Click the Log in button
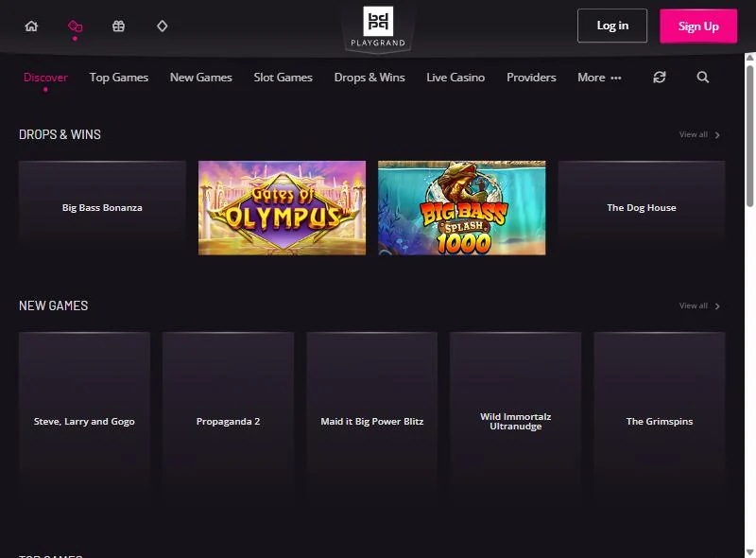Viewport: 756px width, 558px height. click(x=612, y=26)
